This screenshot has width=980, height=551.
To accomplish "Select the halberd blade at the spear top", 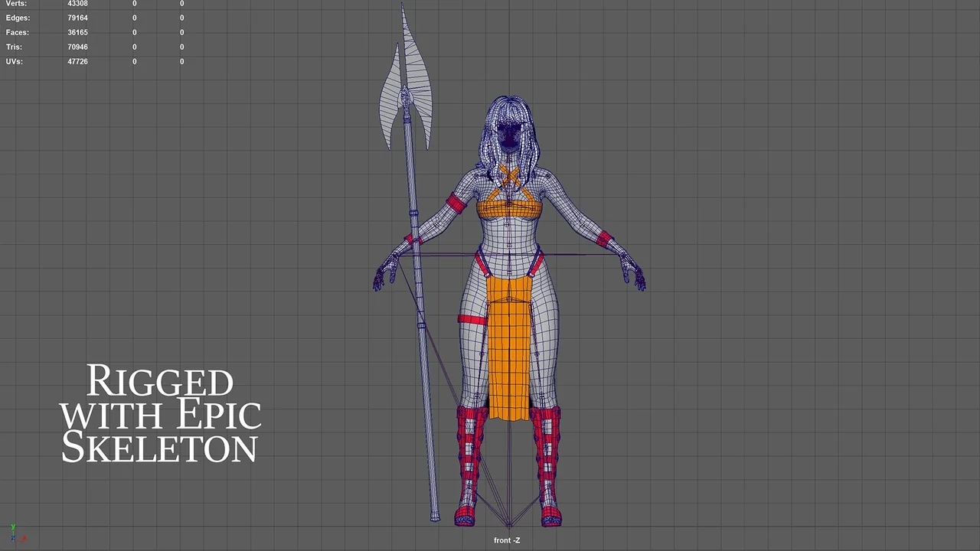I will pos(407,84).
